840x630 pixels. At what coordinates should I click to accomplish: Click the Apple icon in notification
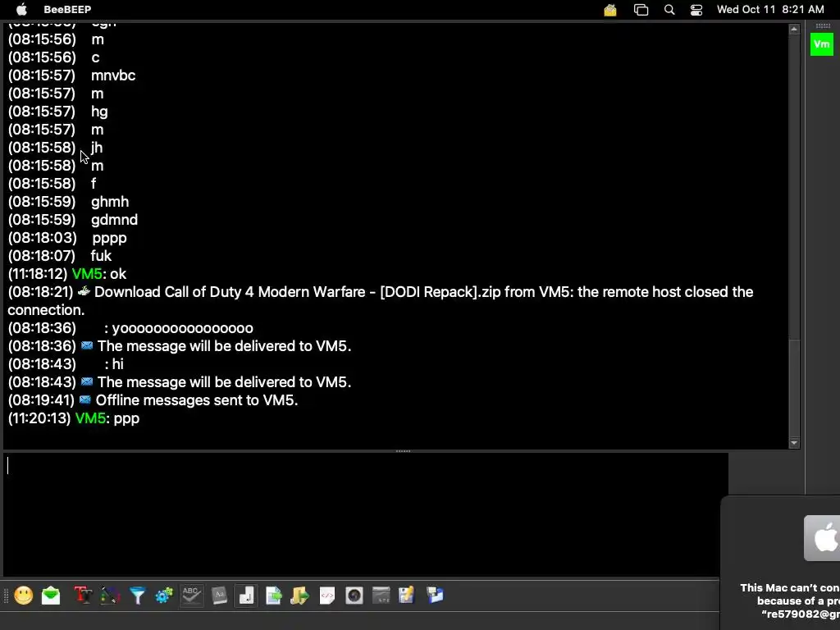(822, 538)
